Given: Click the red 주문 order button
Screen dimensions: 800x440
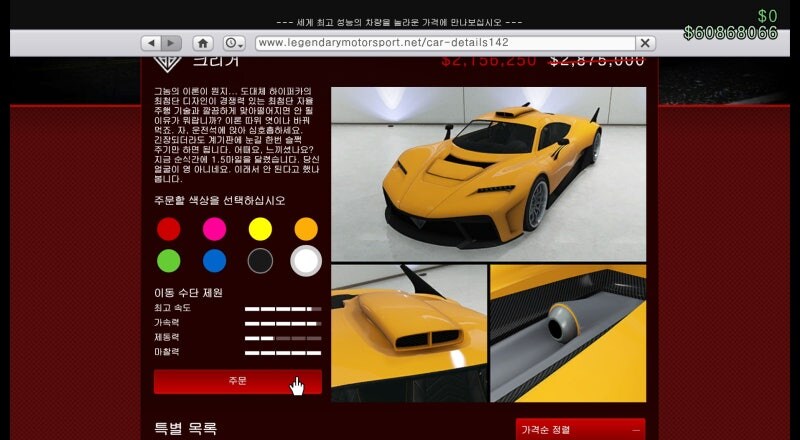Looking at the screenshot, I should click(x=238, y=382).
